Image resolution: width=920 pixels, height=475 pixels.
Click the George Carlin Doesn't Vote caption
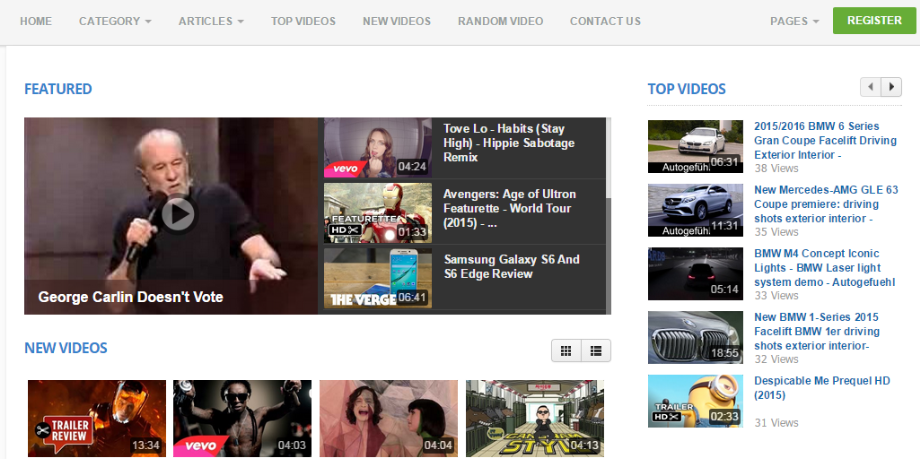130,297
